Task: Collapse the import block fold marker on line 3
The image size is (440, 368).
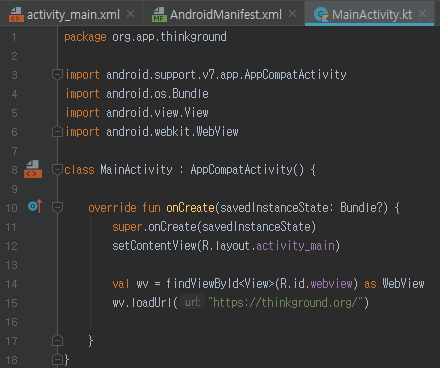Action: pos(57,74)
